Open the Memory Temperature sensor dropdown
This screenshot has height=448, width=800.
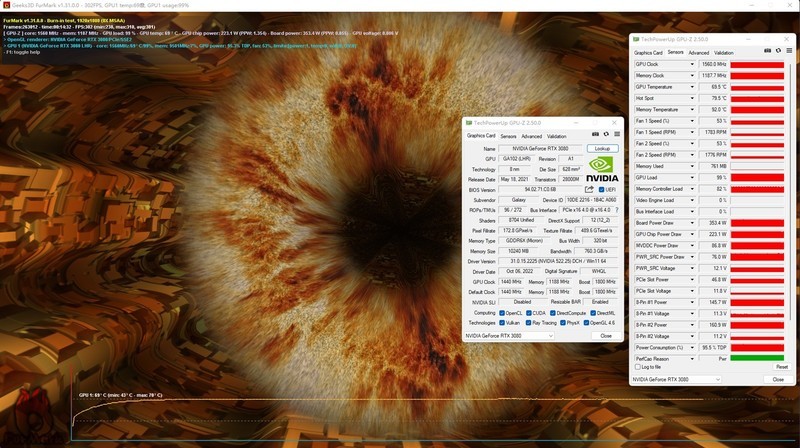[x=692, y=110]
